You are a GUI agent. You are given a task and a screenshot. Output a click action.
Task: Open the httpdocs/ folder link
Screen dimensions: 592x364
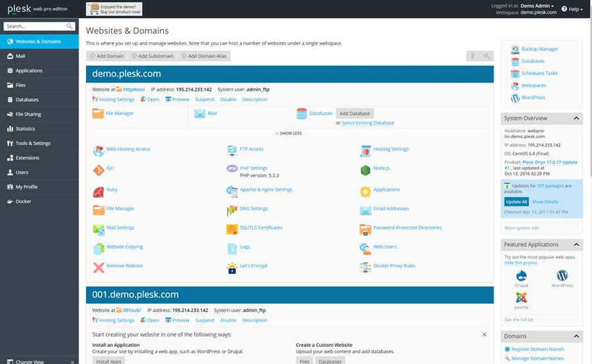tap(134, 90)
